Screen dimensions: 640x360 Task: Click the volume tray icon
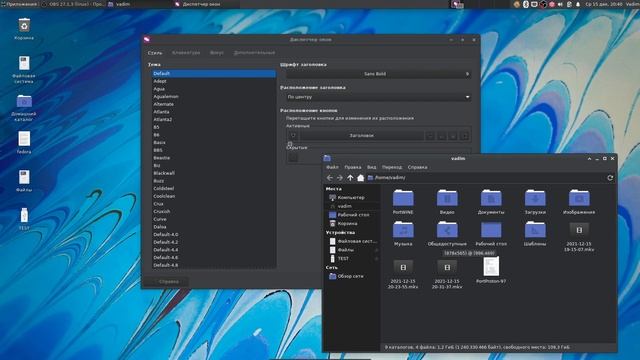[x=560, y=4]
